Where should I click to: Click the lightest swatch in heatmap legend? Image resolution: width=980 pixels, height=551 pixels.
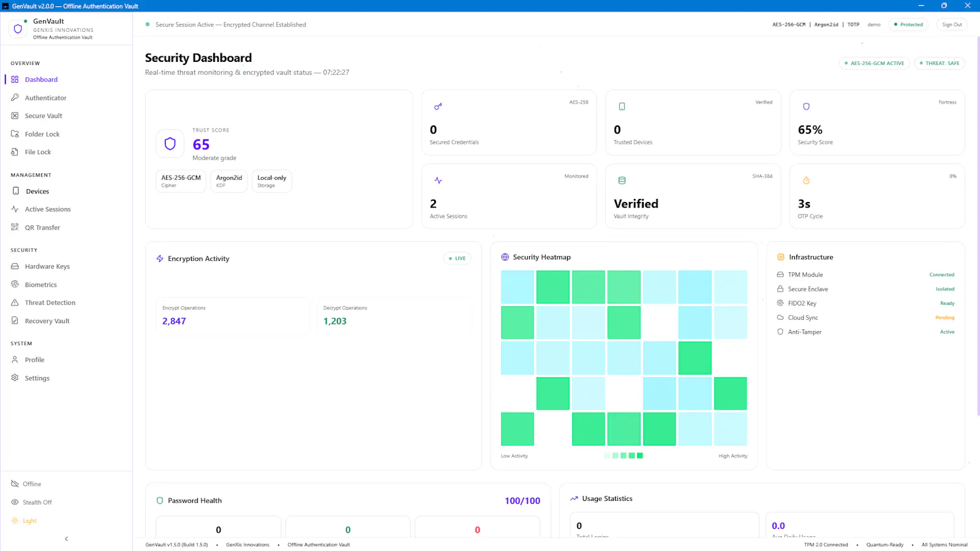tap(607, 455)
